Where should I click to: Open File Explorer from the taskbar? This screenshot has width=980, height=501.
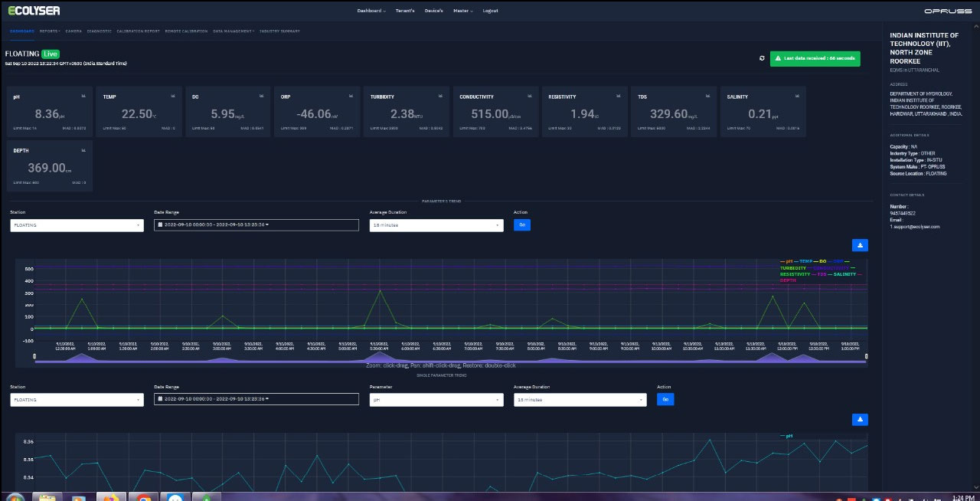pyautogui.click(x=47, y=497)
